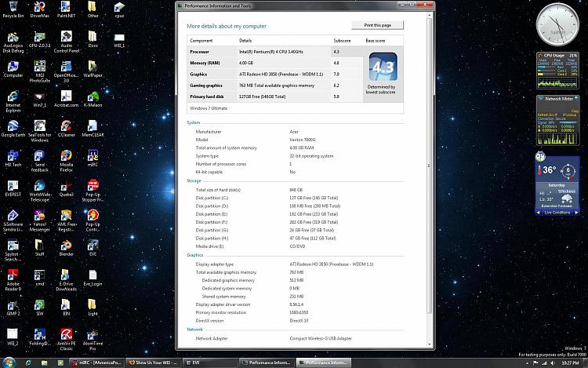Select the GIMP 2 desktop icon

pos(13,308)
